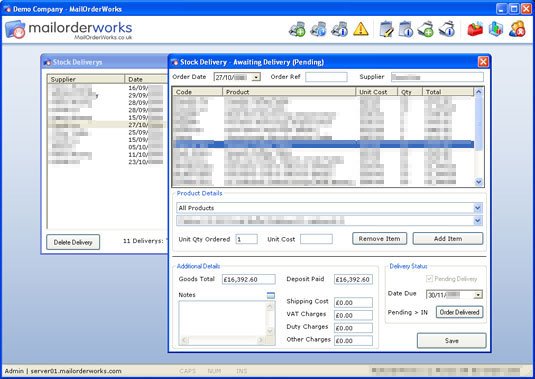The height and width of the screenshot is (379, 535).
Task: Expand the product selection dropdown below All Products
Action: click(x=478, y=221)
